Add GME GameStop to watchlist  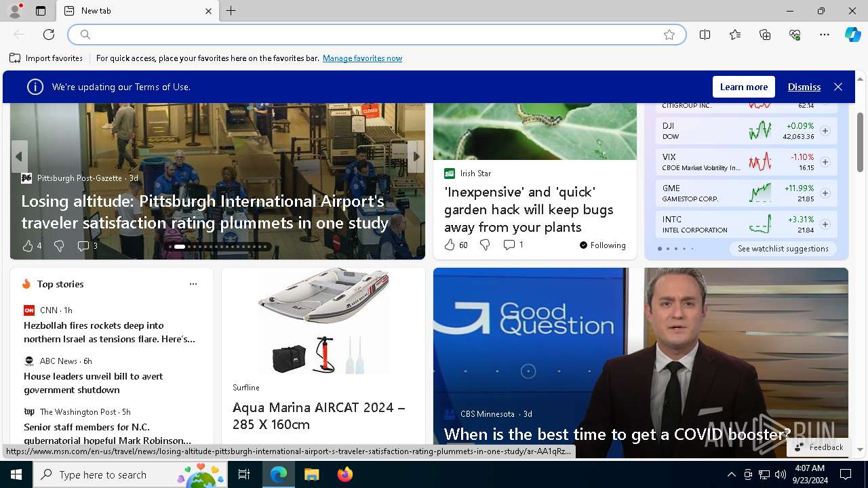coord(825,193)
